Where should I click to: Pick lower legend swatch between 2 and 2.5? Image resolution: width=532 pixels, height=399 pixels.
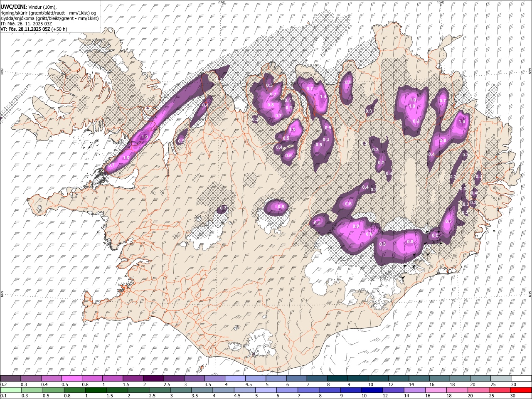point(138,390)
